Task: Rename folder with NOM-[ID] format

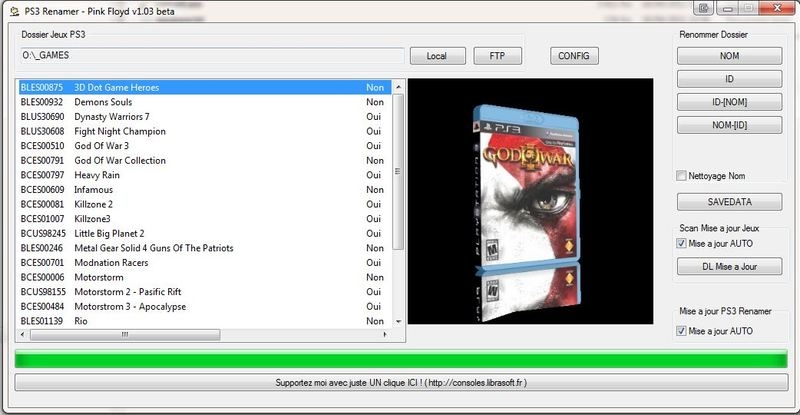Action: coord(730,125)
